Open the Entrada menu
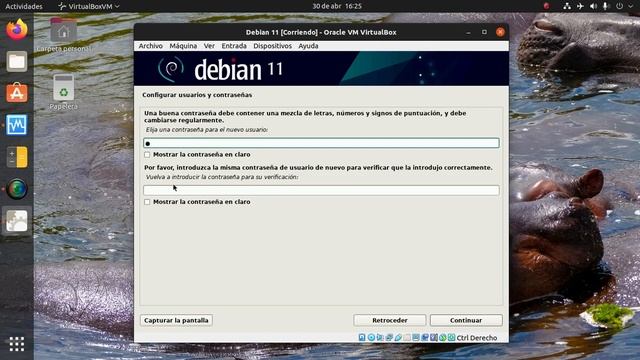The image size is (640, 360). click(x=234, y=46)
